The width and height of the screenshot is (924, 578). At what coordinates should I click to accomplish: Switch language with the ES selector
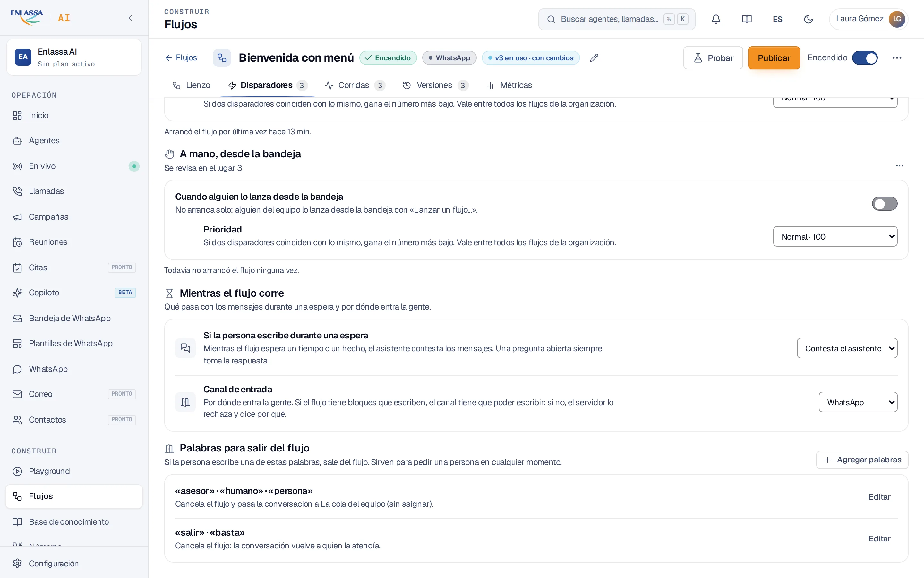(777, 19)
